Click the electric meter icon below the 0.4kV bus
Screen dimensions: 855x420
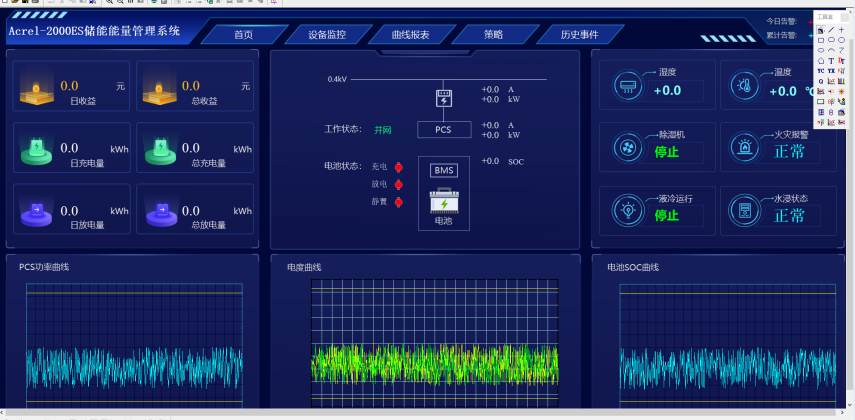(443, 98)
